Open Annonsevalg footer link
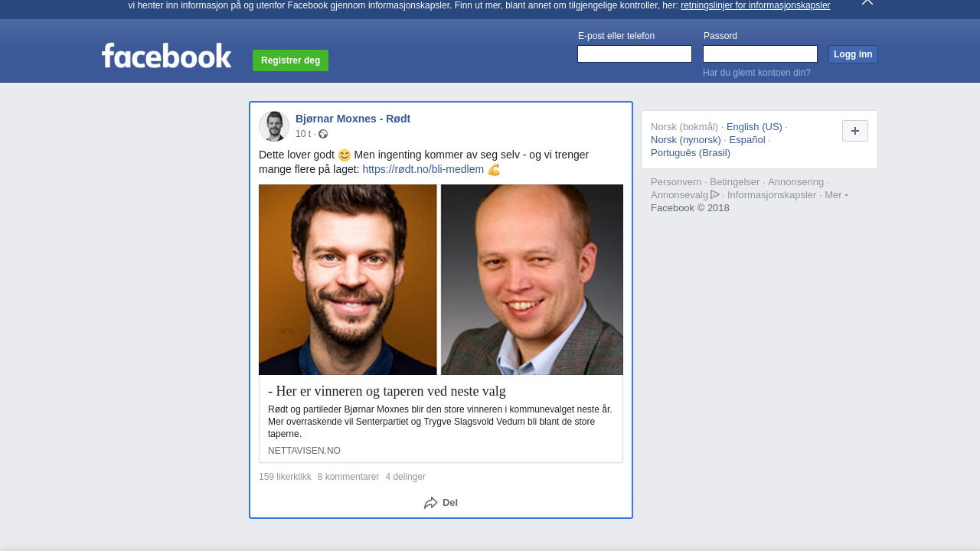This screenshot has height=551, width=980. pyautogui.click(x=680, y=195)
